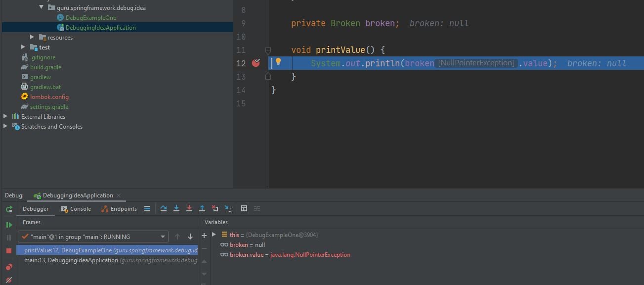Toggle the breakpoint on line 12
The width and height of the screenshot is (644, 285).
(256, 63)
